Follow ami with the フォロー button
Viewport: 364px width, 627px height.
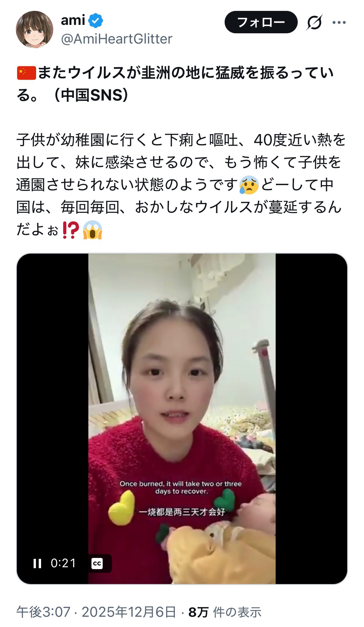[x=261, y=22]
